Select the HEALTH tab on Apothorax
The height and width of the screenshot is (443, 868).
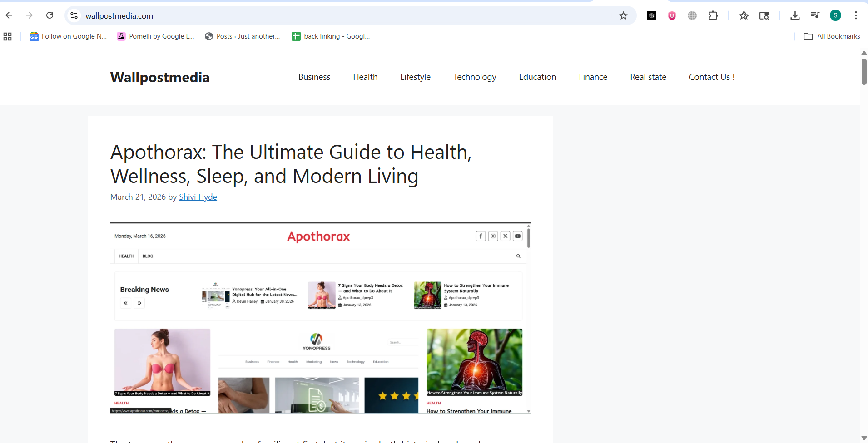pos(126,256)
